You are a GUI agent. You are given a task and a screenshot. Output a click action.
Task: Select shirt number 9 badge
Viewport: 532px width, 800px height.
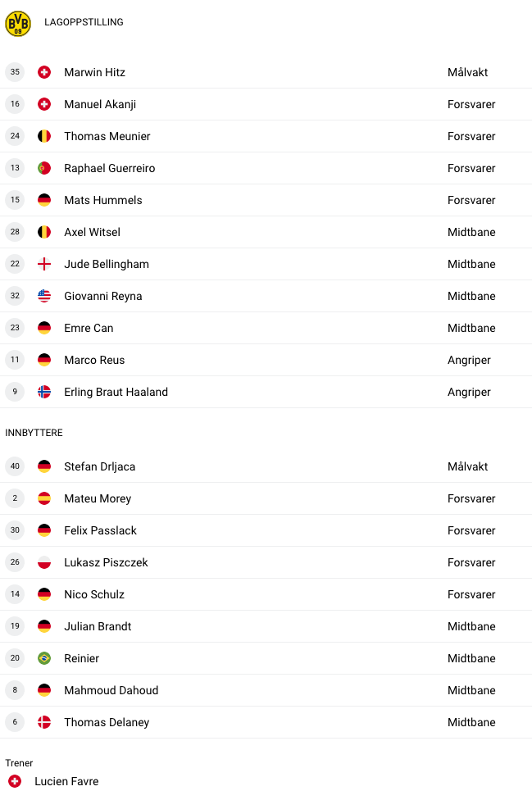coord(15,392)
